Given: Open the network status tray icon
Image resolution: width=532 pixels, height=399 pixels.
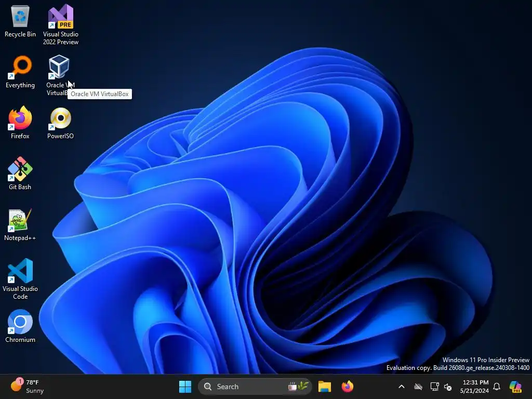Looking at the screenshot, I should tap(435, 387).
